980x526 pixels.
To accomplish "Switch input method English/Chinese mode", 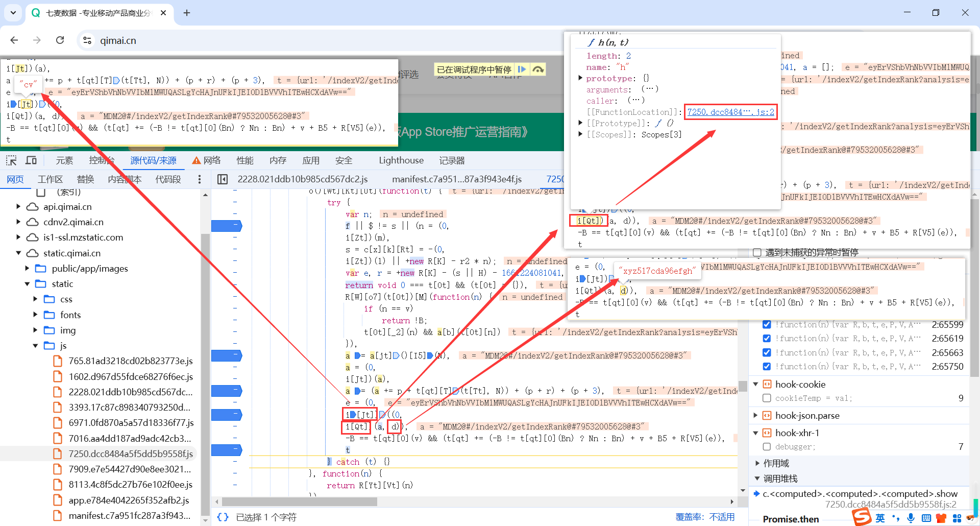I will coord(880,518).
